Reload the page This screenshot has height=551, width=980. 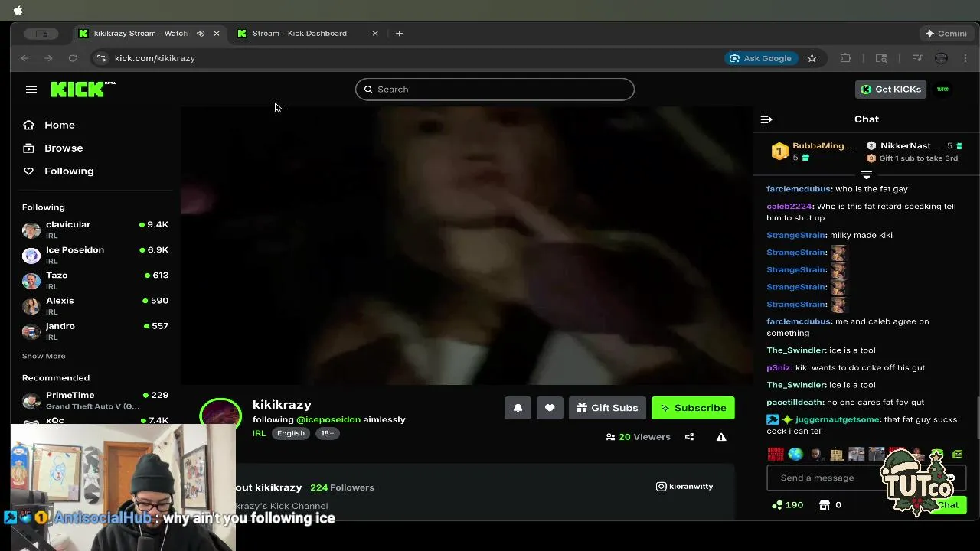click(73, 58)
